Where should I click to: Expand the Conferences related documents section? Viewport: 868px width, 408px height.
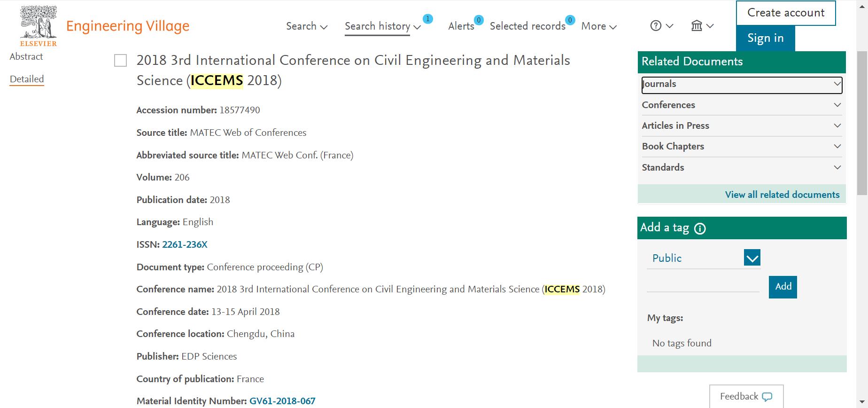click(742, 105)
